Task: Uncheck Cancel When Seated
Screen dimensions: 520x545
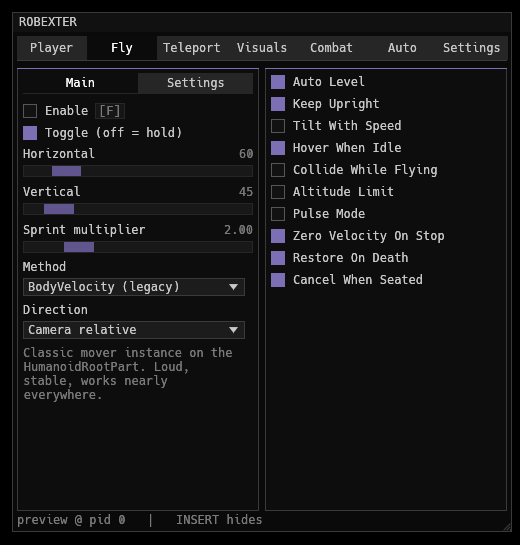Action: (x=278, y=280)
